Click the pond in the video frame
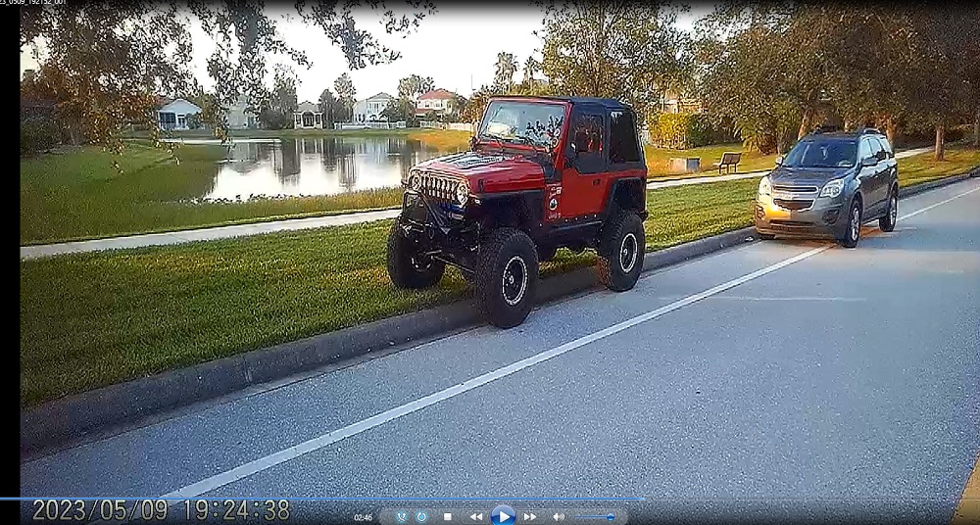This screenshot has height=525, width=980. (x=304, y=165)
